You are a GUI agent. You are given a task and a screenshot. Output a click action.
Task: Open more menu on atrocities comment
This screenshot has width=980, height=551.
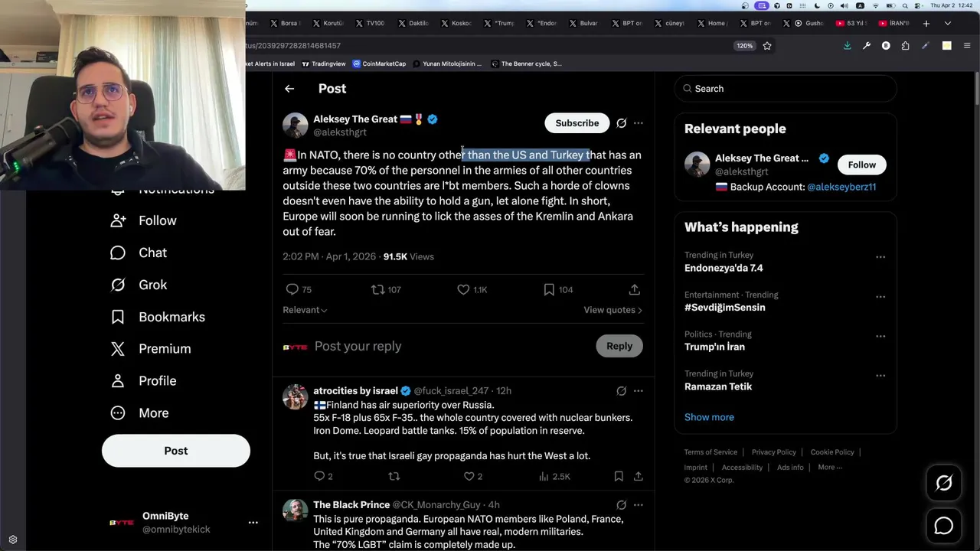pos(639,391)
